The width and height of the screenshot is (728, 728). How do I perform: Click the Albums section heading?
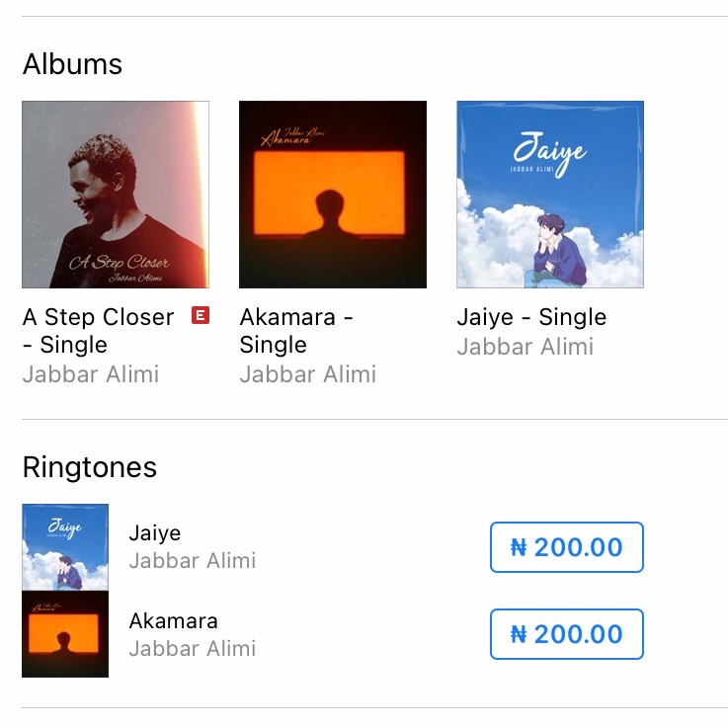72,64
